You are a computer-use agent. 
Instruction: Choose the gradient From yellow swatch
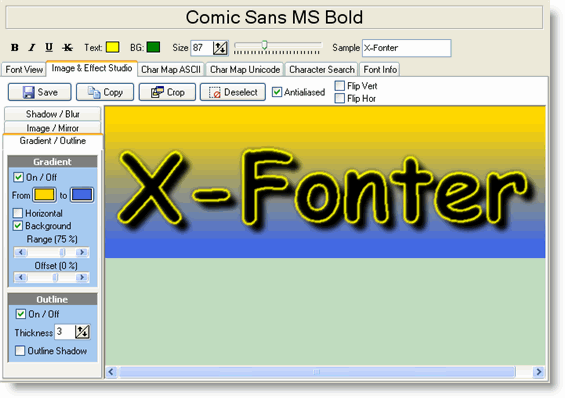pos(45,195)
